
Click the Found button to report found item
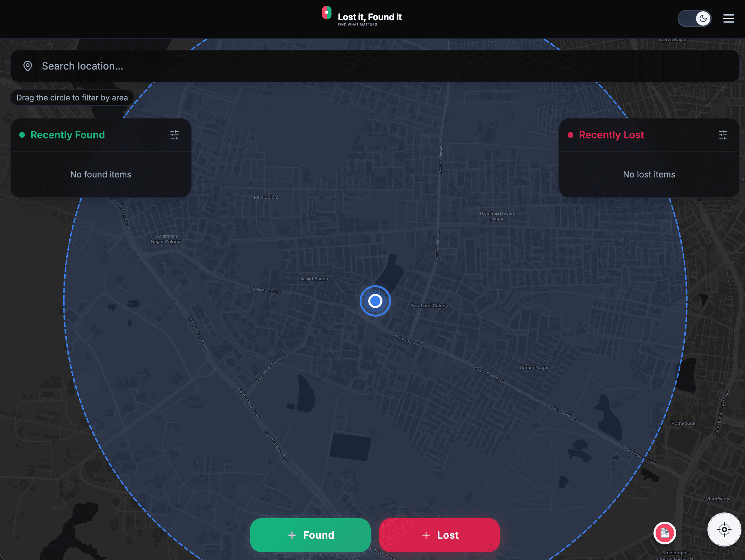click(x=310, y=535)
